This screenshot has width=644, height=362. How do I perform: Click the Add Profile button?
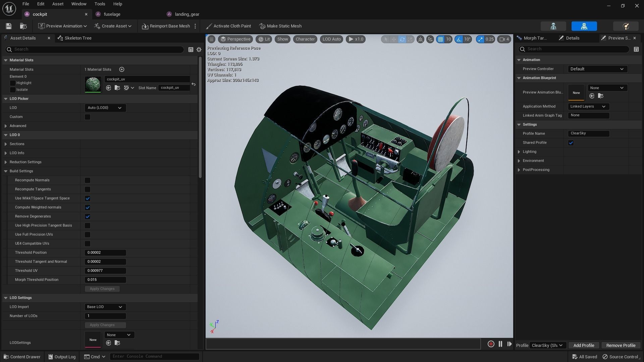(584, 345)
